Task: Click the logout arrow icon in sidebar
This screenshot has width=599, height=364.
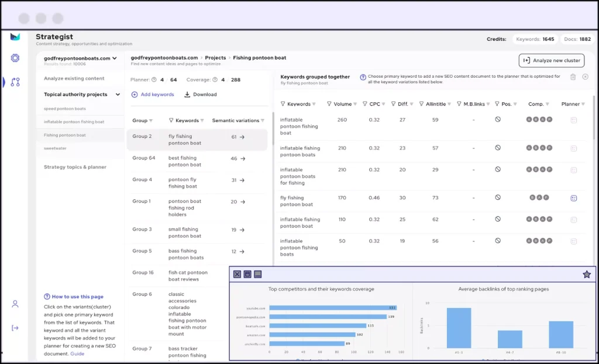Action: point(15,328)
